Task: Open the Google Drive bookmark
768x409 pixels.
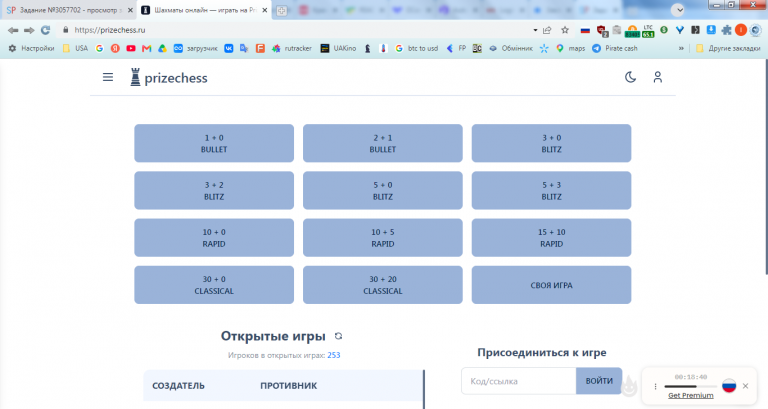Action: pyautogui.click(x=162, y=48)
